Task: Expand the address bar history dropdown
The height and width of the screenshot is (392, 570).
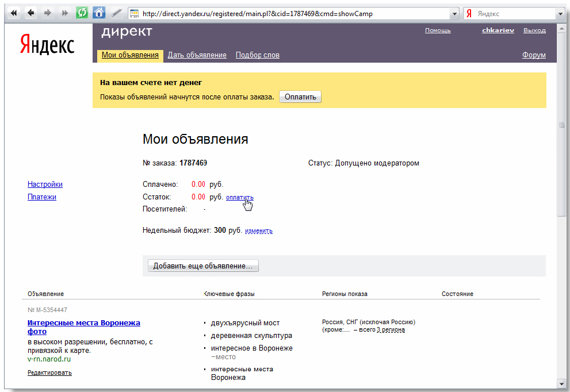Action: (x=454, y=14)
